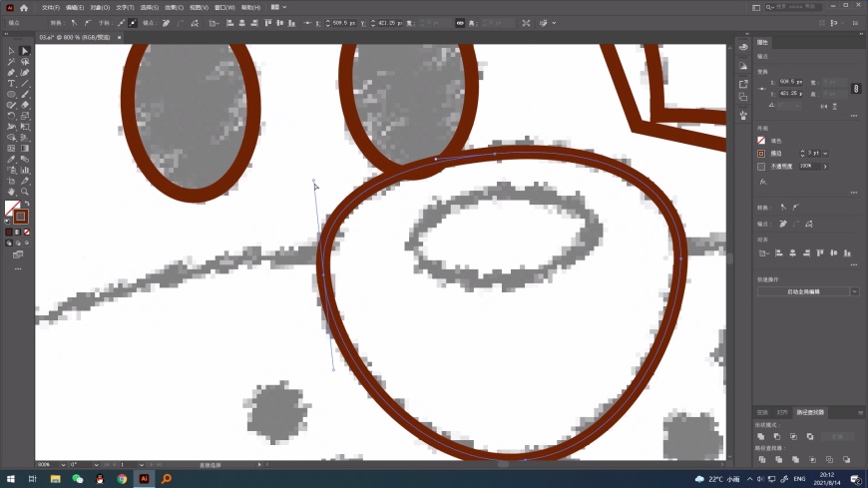The width and height of the screenshot is (868, 488).
Task: Convert anchor to corner in control bar
Action: click(74, 23)
